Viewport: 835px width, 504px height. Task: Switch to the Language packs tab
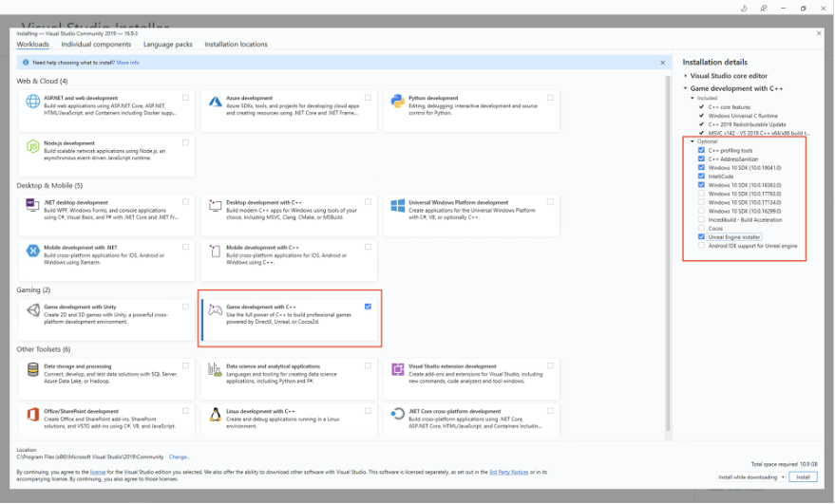pos(168,45)
